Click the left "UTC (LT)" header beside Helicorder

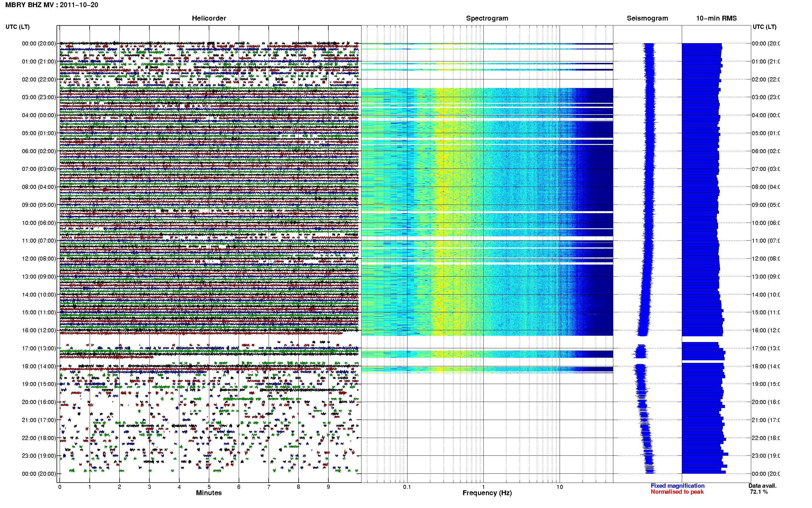17,27
